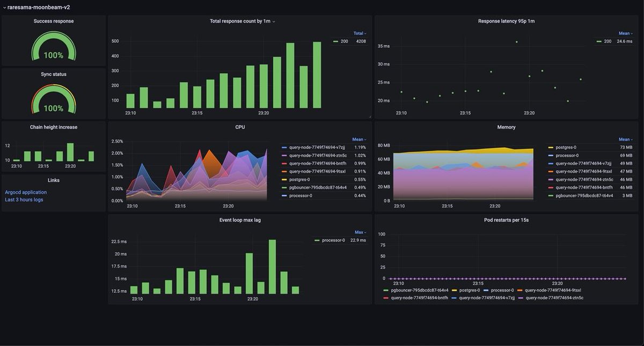Open the Total legend sort dropdown
The image size is (644, 346).
point(359,33)
